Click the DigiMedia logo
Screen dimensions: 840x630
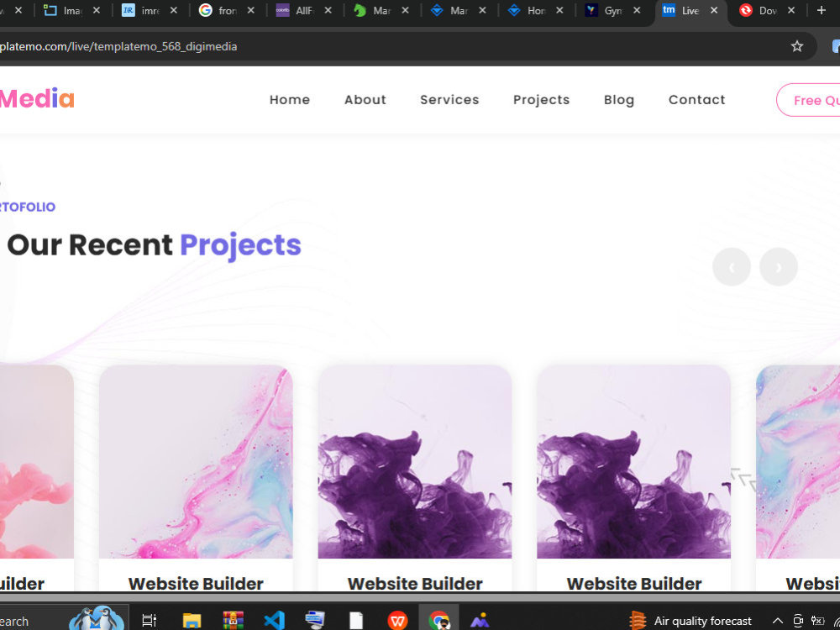pos(37,98)
